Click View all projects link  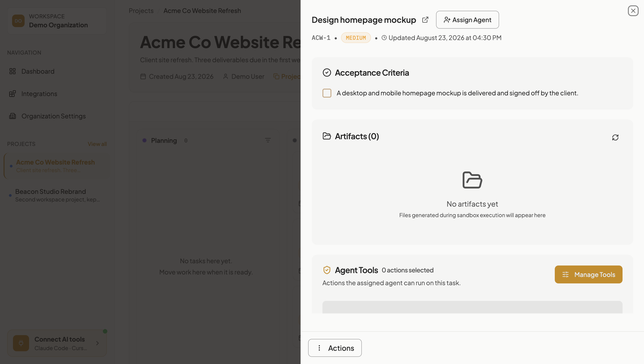(97, 144)
